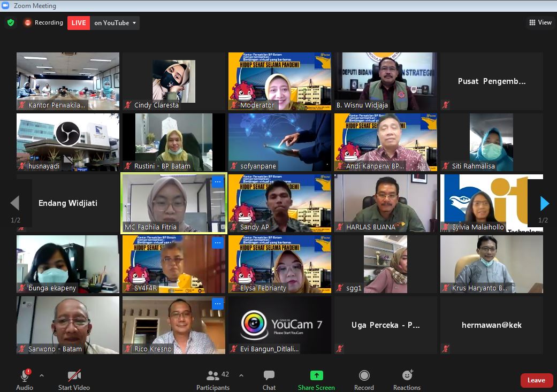
Task: Open options menu on MC Fadhila Fitria tile
Action: tap(218, 182)
